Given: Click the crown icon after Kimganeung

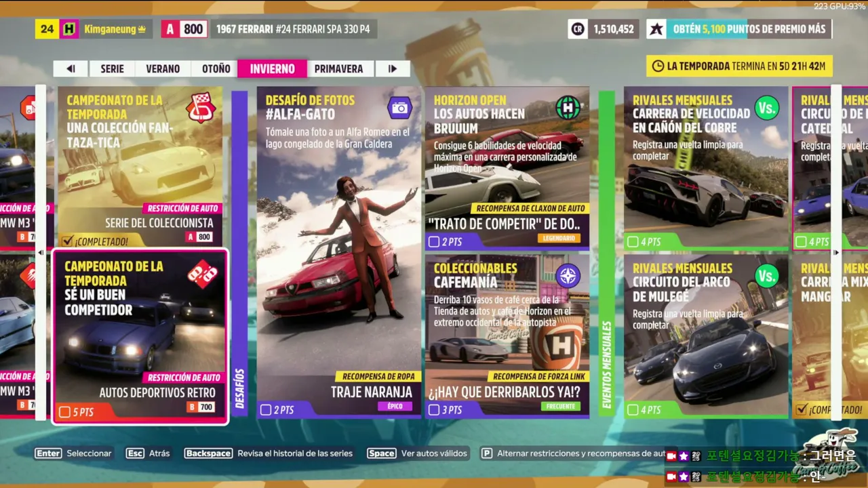Looking at the screenshot, I should point(142,29).
